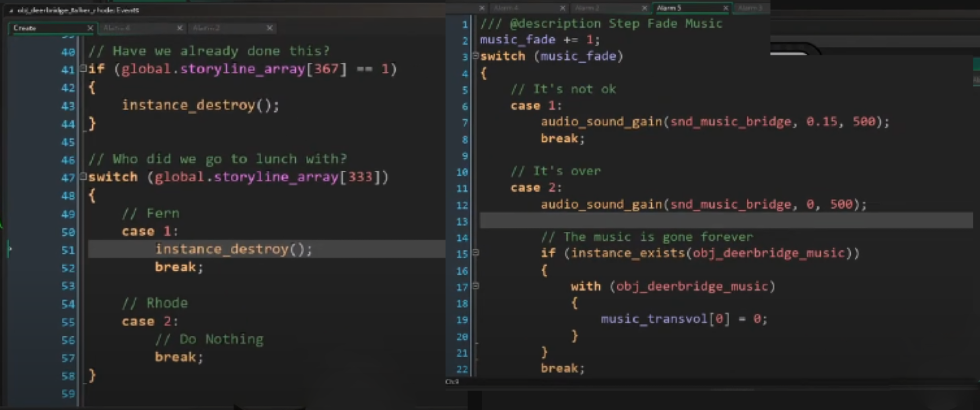Image resolution: width=980 pixels, height=410 pixels.
Task: Close the Alarm 5 tab
Action: coord(725,8)
